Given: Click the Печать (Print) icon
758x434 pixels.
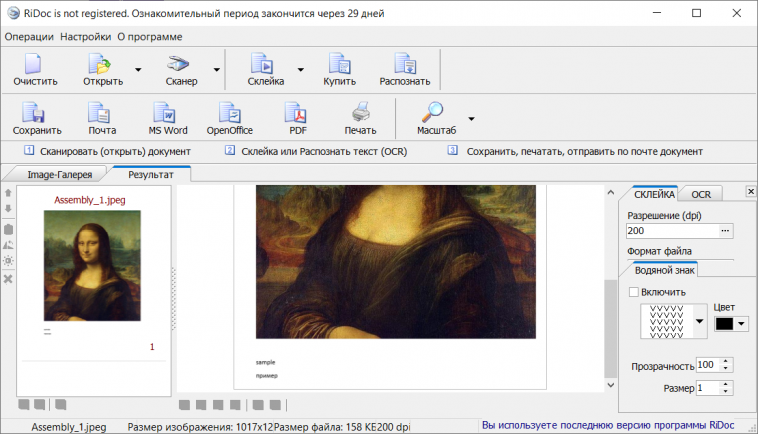Looking at the screenshot, I should tap(360, 118).
